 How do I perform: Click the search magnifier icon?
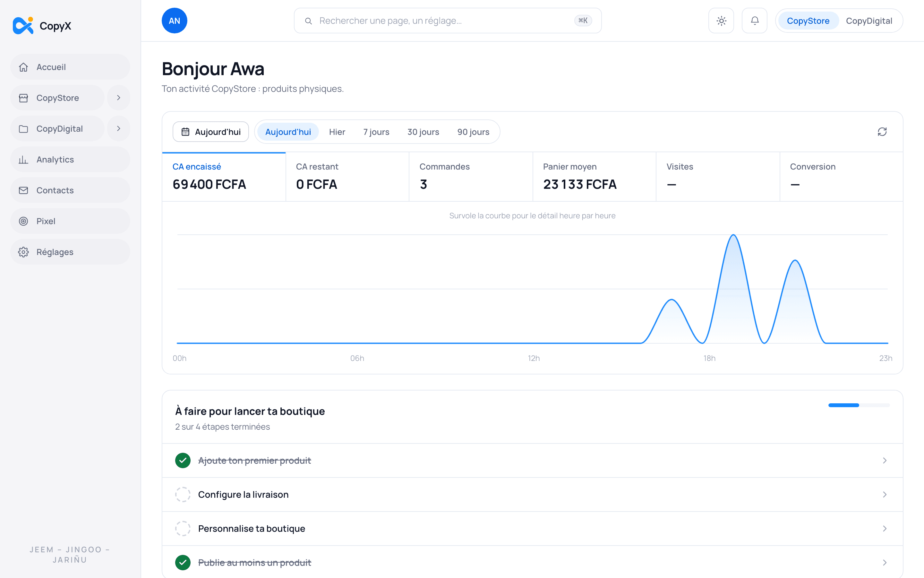[309, 21]
